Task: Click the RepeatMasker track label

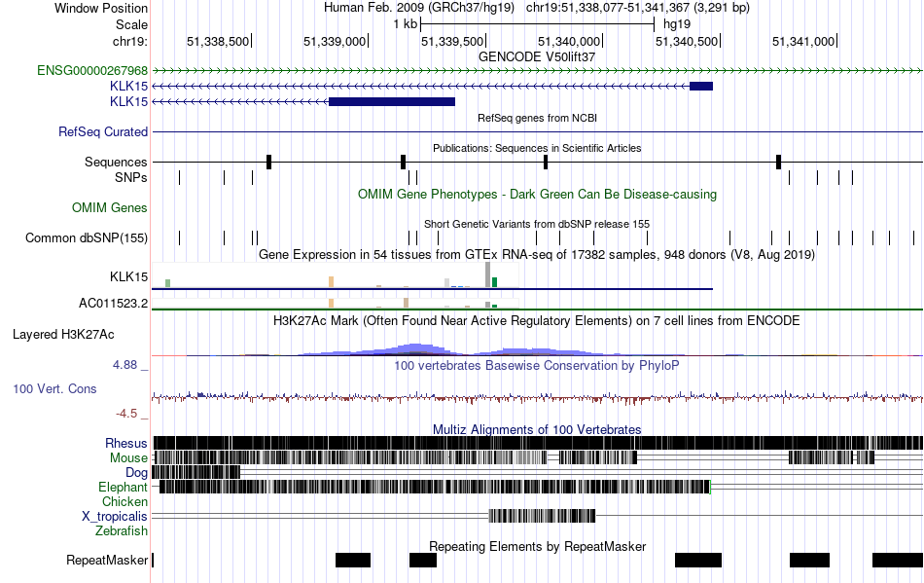Action: coord(107,560)
